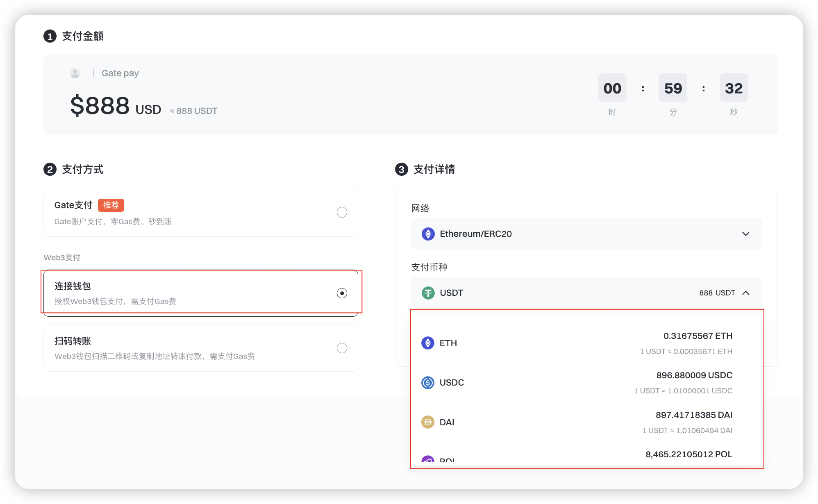Click the countdown minutes box showing 59
This screenshot has width=818, height=504.
pyautogui.click(x=673, y=88)
